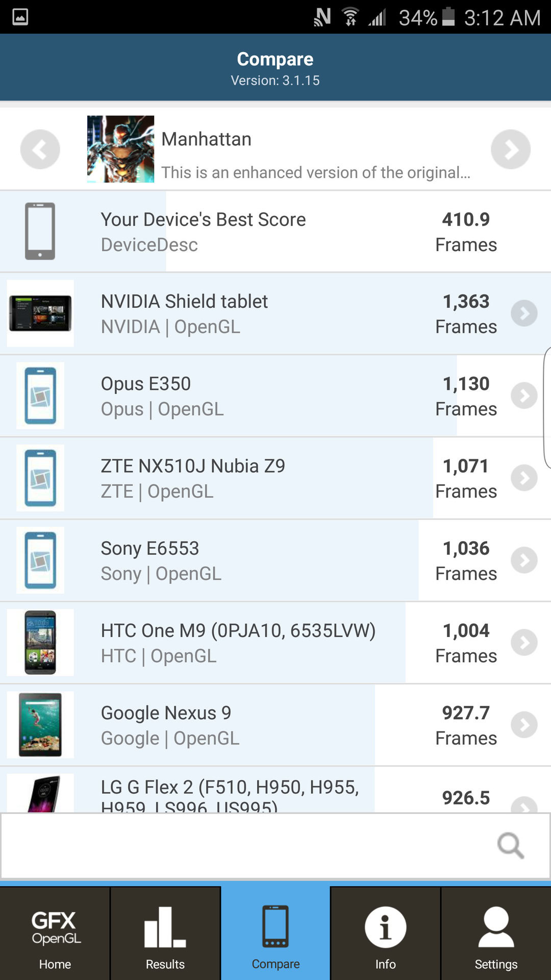Tap the Manhattan test thumbnail
Screen dimensions: 551x980
[x=120, y=149]
